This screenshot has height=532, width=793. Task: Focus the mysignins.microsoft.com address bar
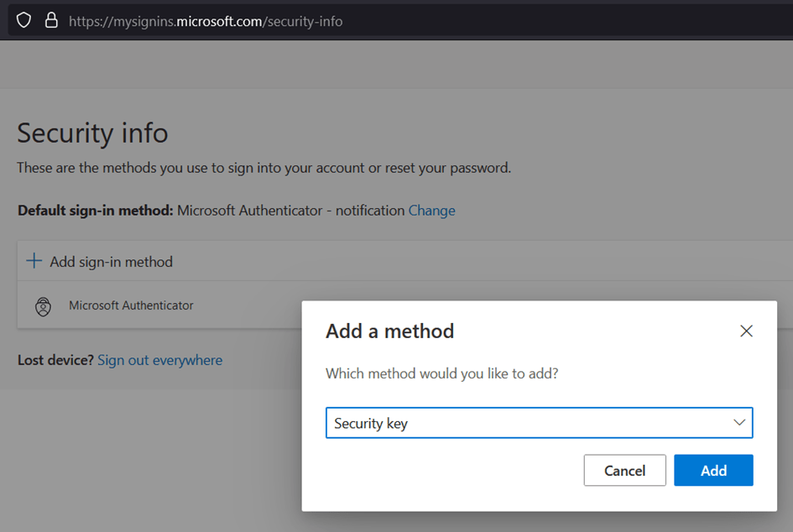206,21
